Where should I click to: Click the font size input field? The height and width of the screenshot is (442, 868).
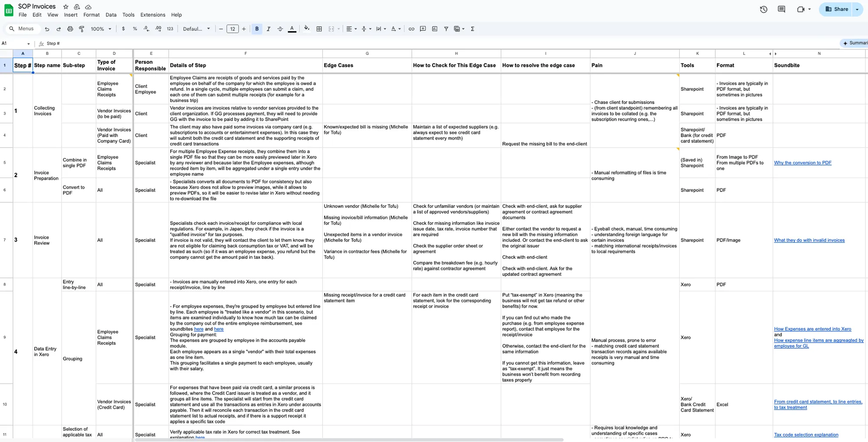(x=233, y=29)
